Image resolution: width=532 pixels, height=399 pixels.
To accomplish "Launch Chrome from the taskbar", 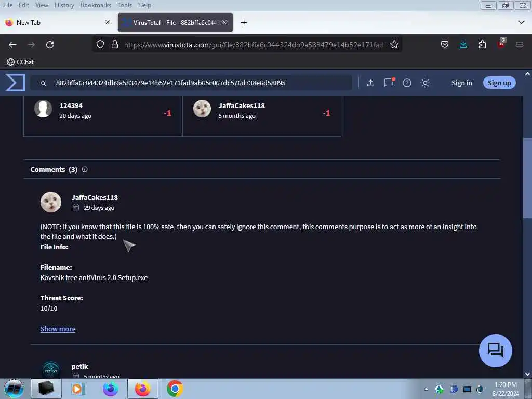I will 175,389.
